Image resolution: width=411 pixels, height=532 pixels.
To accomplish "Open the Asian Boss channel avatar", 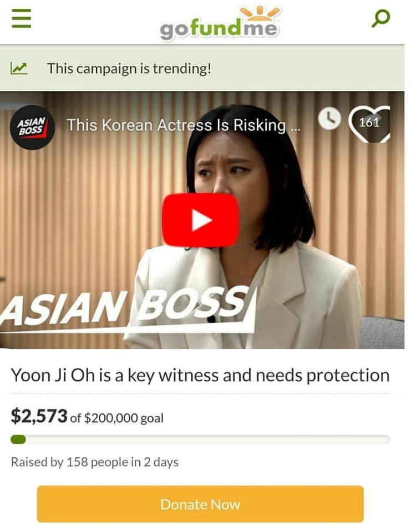I will 32,126.
